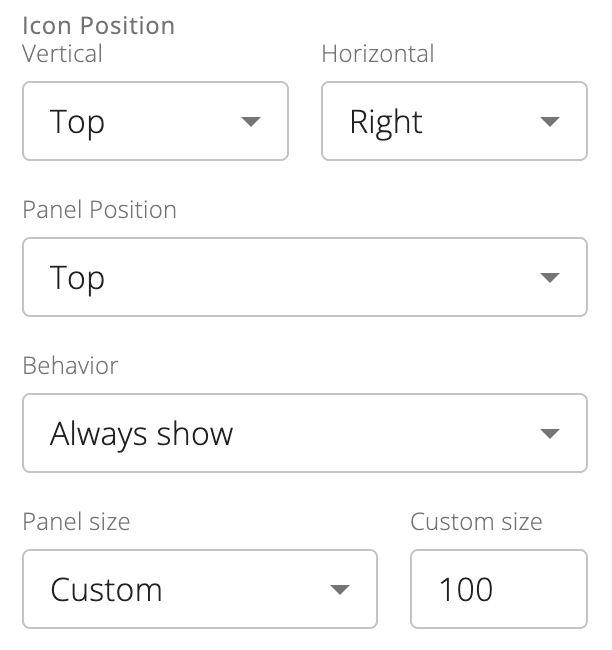Click the caret icon in the Behavior dropdown
Viewport: 612px width, 650px height.
pyautogui.click(x=549, y=434)
